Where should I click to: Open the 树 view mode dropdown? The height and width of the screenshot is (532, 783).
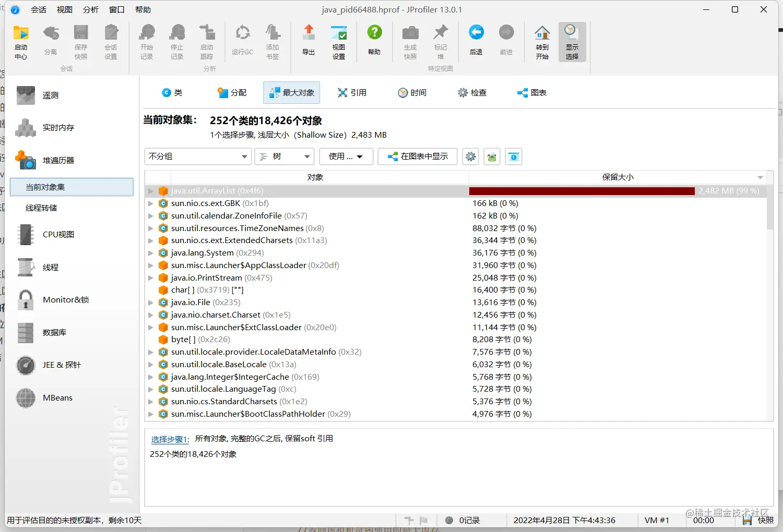click(284, 156)
